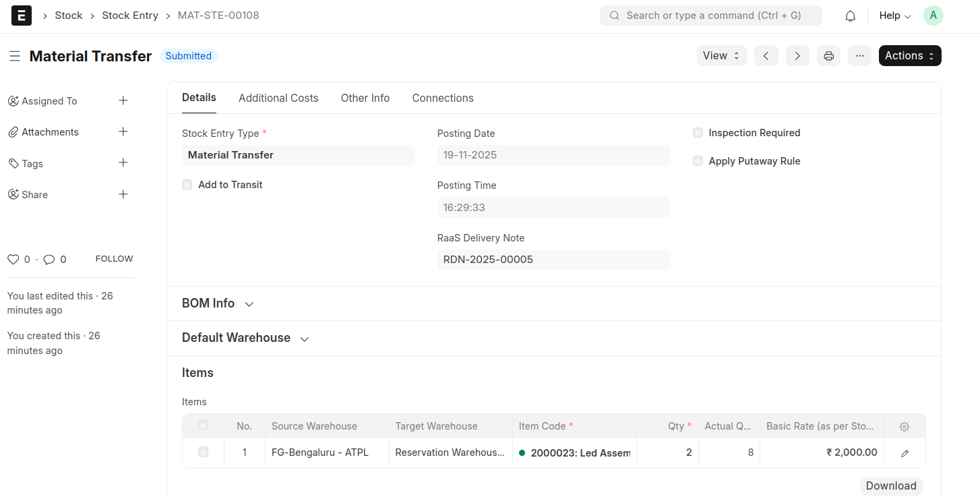The image size is (980, 497).
Task: Open the View dropdown
Action: (721, 55)
